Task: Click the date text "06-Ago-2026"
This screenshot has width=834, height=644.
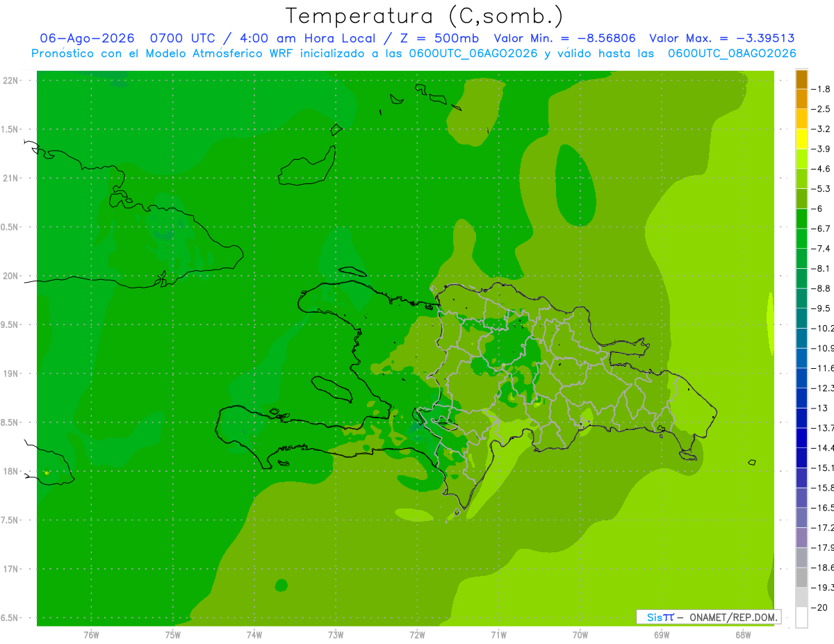Action: click(x=87, y=38)
